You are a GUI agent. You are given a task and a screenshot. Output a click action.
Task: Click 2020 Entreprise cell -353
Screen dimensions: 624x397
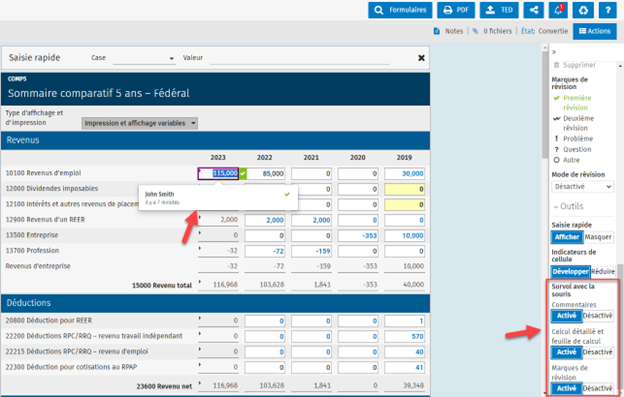pyautogui.click(x=358, y=235)
